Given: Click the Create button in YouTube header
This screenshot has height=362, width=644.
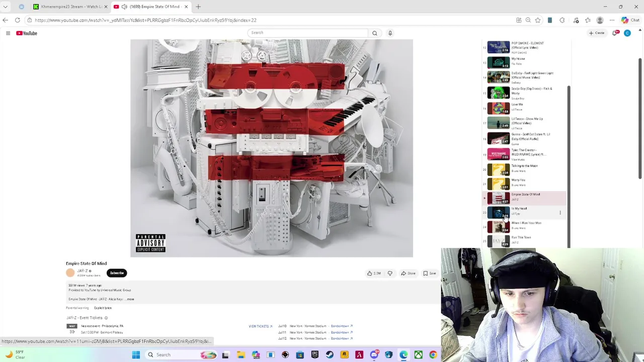Looking at the screenshot, I should [597, 33].
